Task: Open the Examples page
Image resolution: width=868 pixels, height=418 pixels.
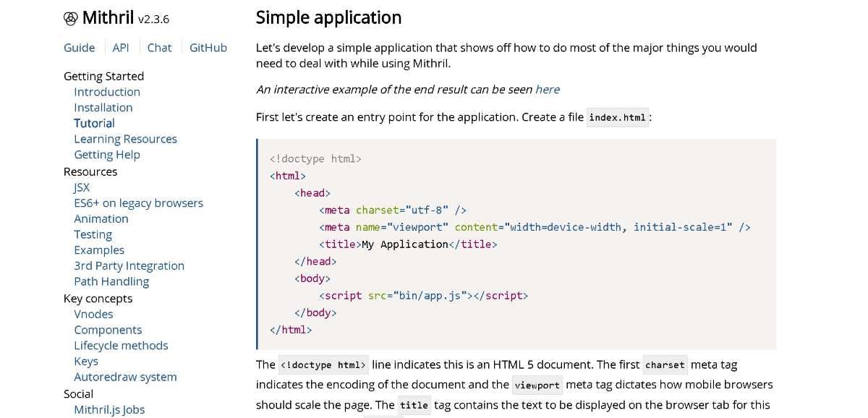Action: tap(99, 249)
